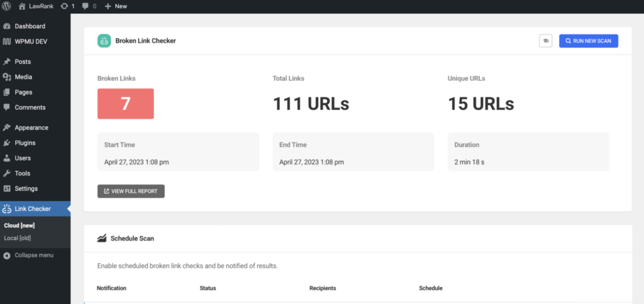This screenshot has width=644, height=304.
Task: Open the Comments sidebar menu label
Action: [30, 107]
